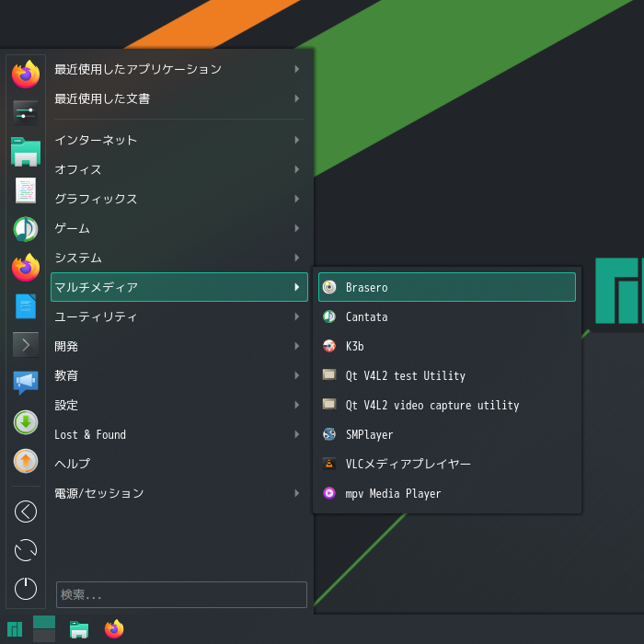
Task: Launch the terminal prompt icon
Action: (x=26, y=345)
